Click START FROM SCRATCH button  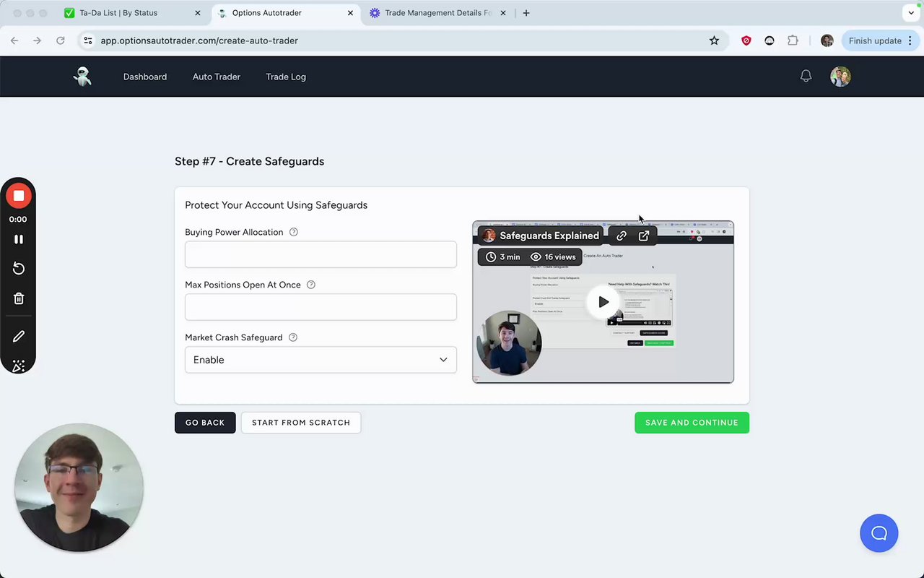[301, 423]
